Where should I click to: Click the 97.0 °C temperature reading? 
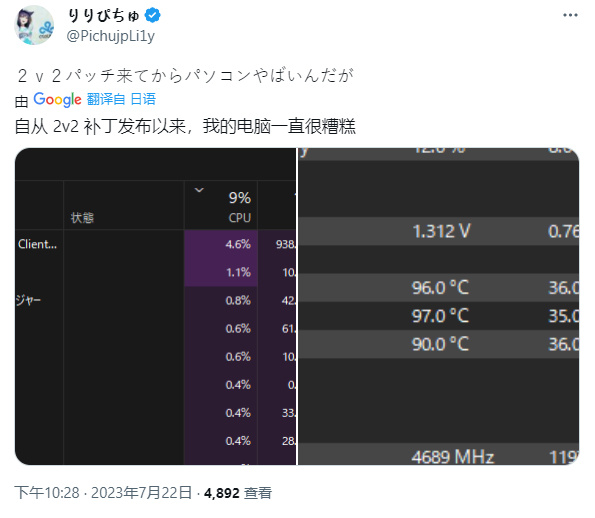pyautogui.click(x=440, y=316)
